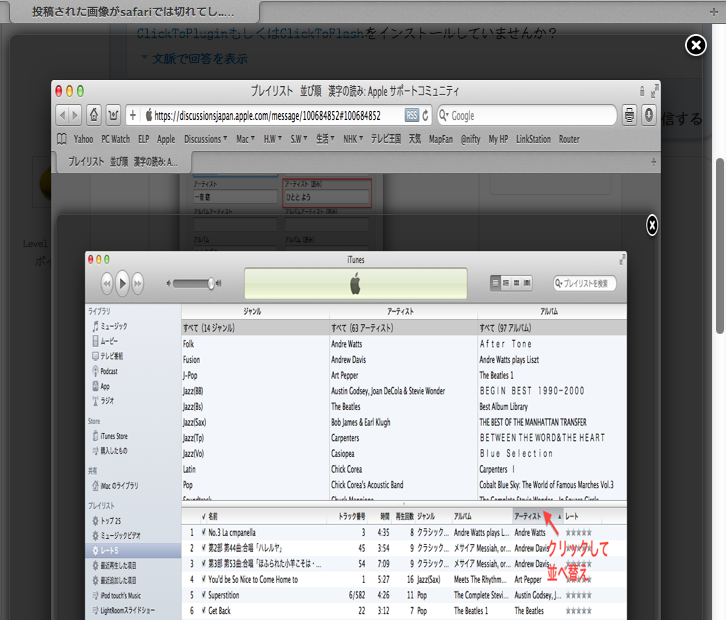Click the 再生回数 column header

click(x=405, y=516)
